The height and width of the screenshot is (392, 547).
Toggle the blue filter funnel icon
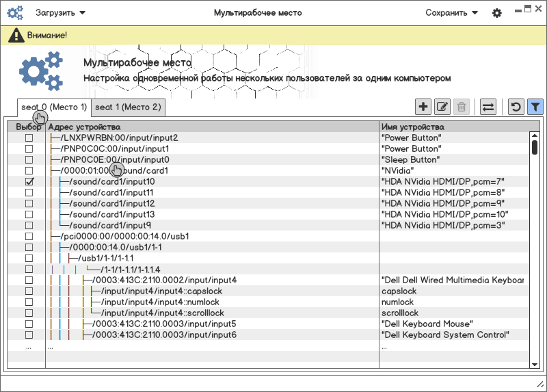(535, 107)
